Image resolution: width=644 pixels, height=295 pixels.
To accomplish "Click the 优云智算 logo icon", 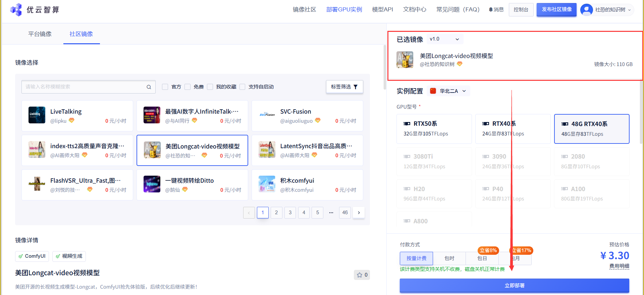I will click(16, 10).
